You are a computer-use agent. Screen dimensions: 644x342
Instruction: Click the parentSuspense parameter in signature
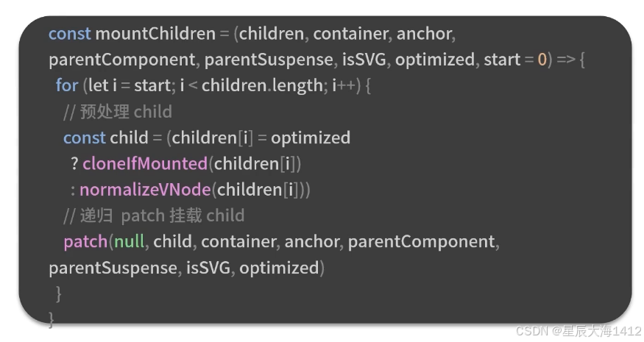(x=269, y=60)
